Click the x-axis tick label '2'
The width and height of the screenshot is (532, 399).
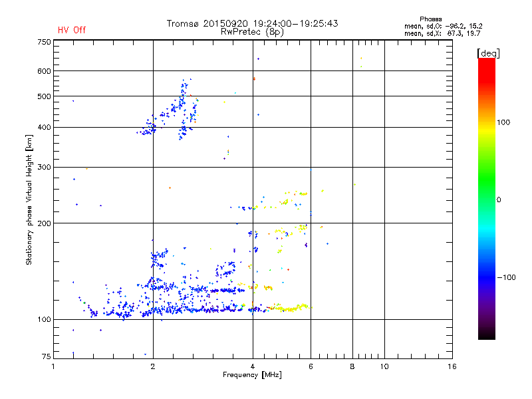click(x=153, y=366)
